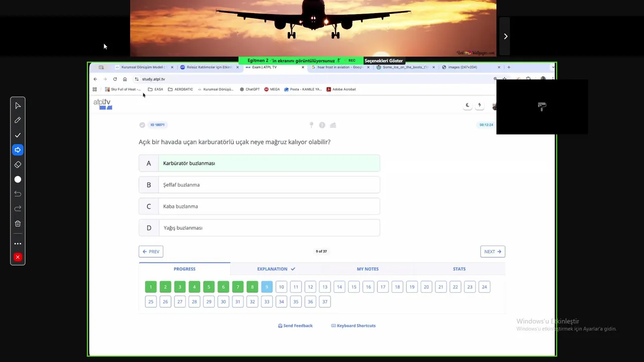Go to previous question with PREV
This screenshot has height=362, width=644.
point(151,251)
